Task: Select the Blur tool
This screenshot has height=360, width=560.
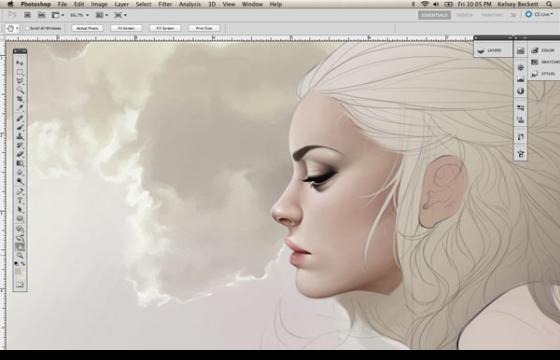Action: tap(20, 172)
